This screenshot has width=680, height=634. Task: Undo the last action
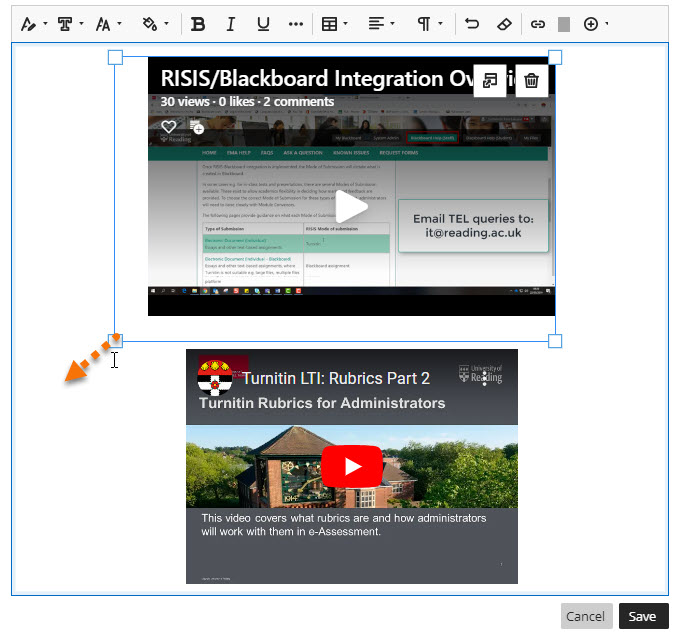point(472,23)
